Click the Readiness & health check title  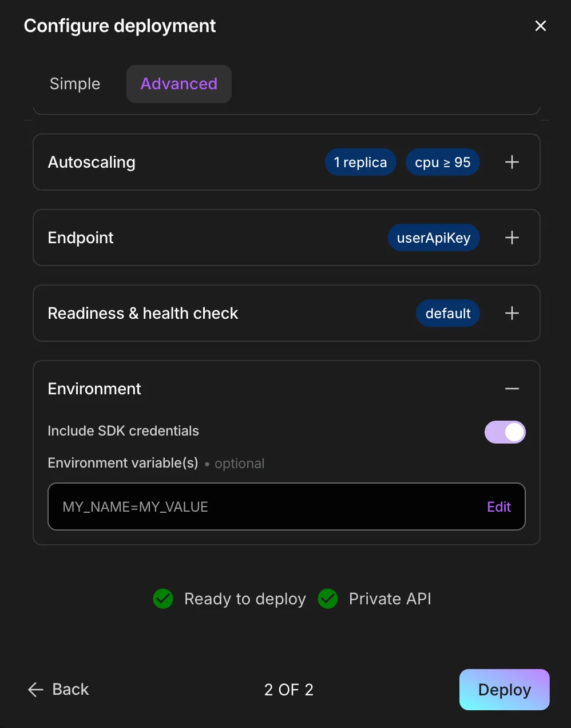pyautogui.click(x=143, y=313)
